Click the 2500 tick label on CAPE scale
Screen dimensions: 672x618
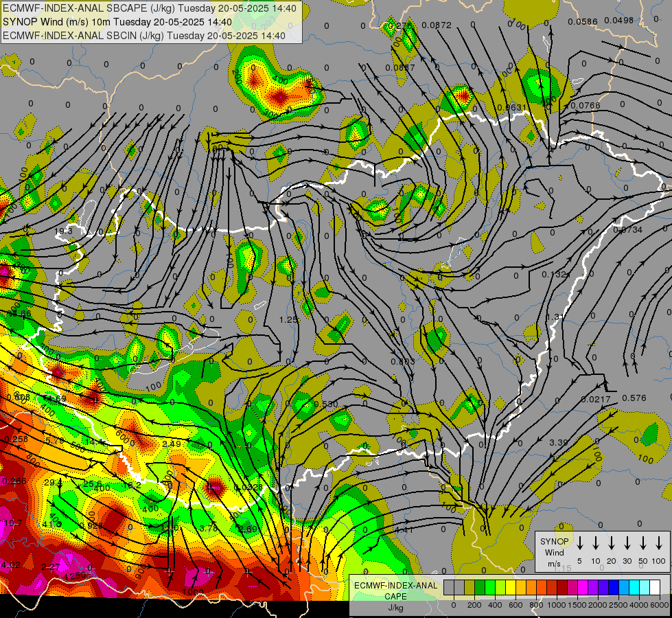tap(618, 605)
